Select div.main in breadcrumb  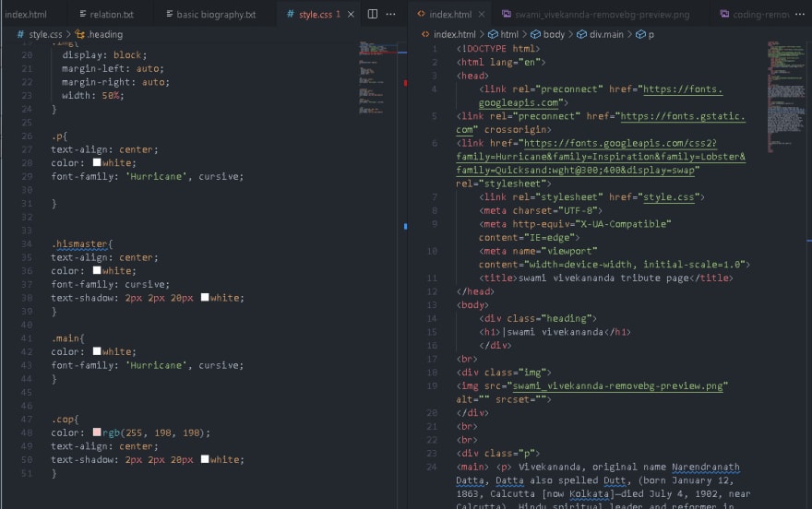pos(606,35)
